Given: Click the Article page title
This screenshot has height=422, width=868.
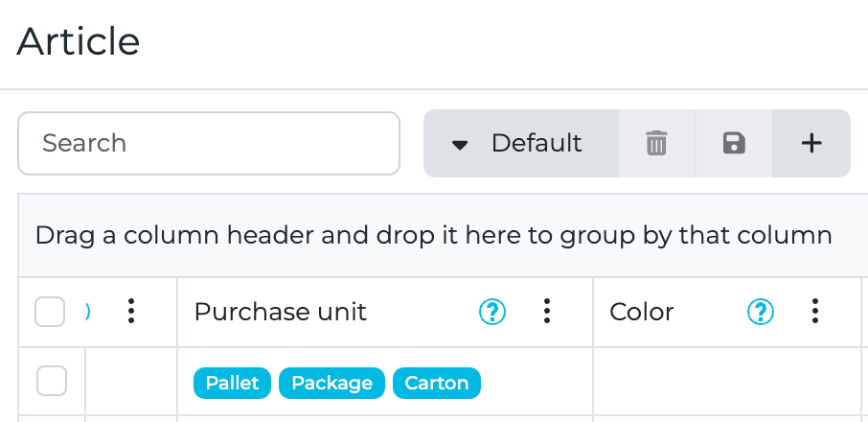Looking at the screenshot, I should coord(79,41).
